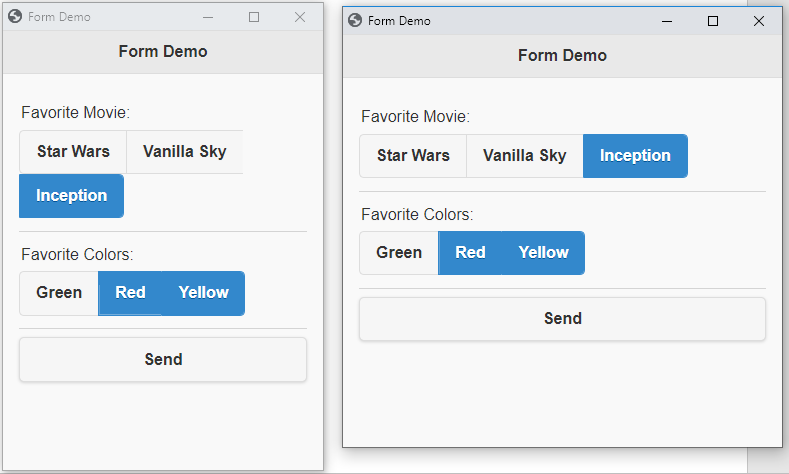Choose Vanilla Sky in the right window
The width and height of the screenshot is (789, 474).
click(x=525, y=156)
